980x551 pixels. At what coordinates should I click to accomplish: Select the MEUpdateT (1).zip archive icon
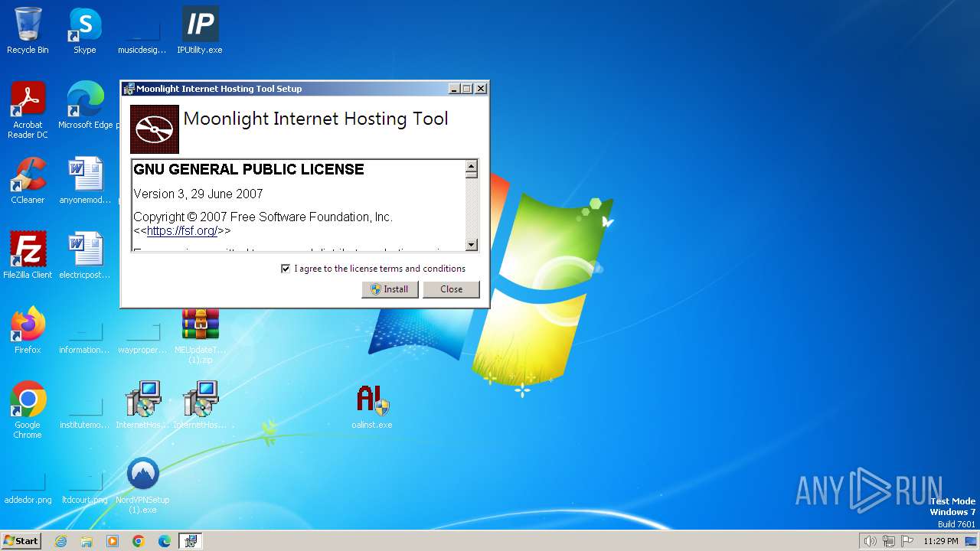tap(200, 335)
